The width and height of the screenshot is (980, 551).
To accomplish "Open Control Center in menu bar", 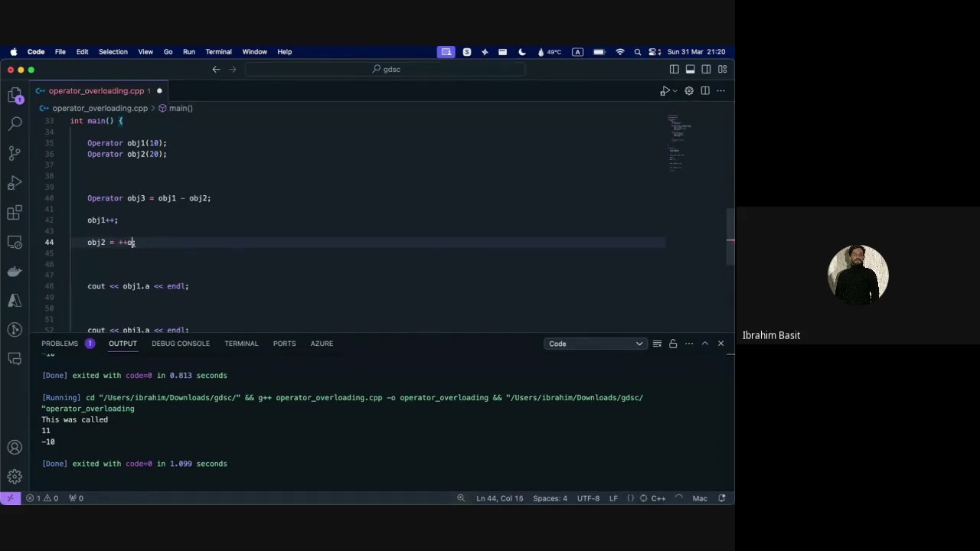I will (x=655, y=52).
